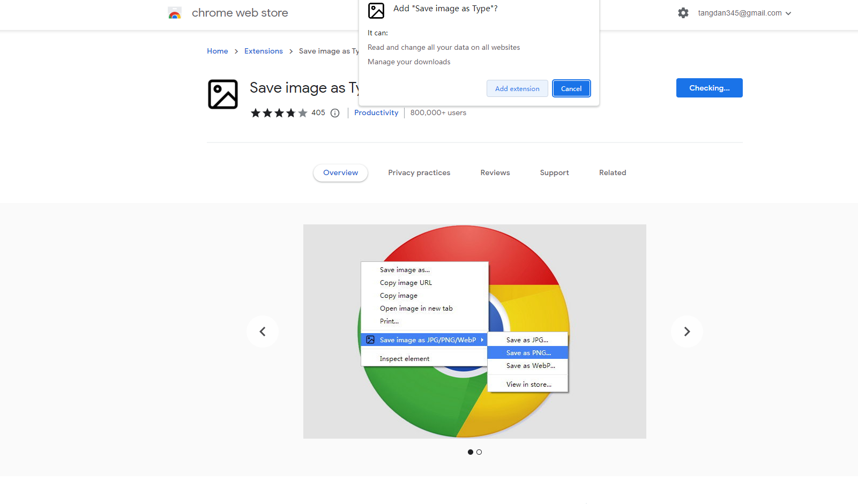Click the 'Add "Save image as Type"?' dialog title
This screenshot has height=504, width=858.
click(445, 9)
